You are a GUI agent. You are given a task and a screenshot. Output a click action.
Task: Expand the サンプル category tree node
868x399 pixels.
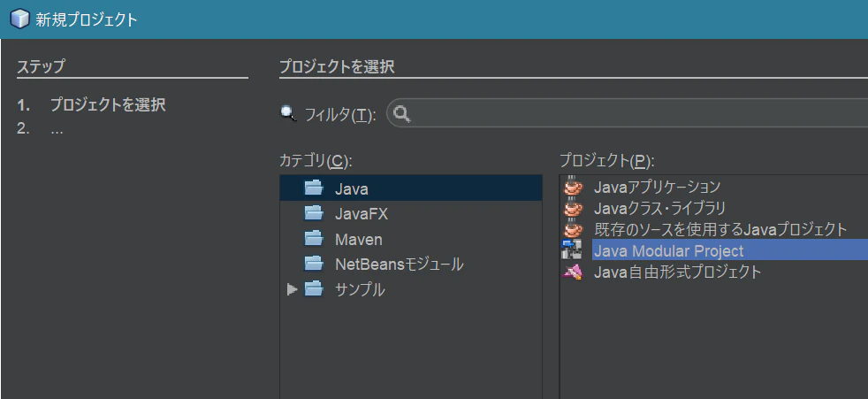(293, 288)
